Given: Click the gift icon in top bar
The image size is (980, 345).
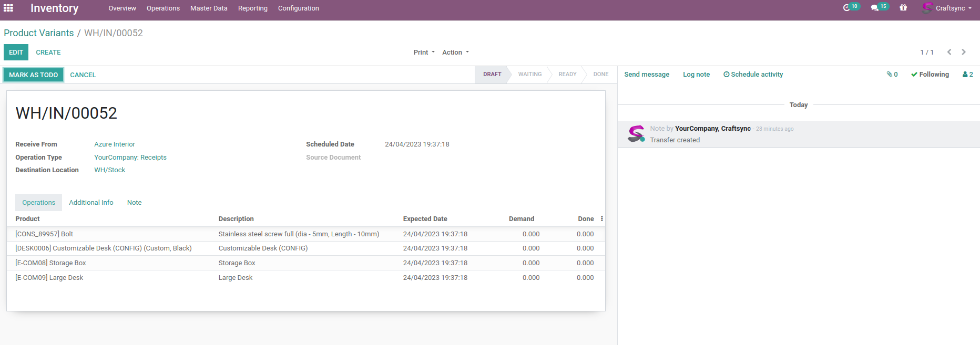Looking at the screenshot, I should 903,8.
